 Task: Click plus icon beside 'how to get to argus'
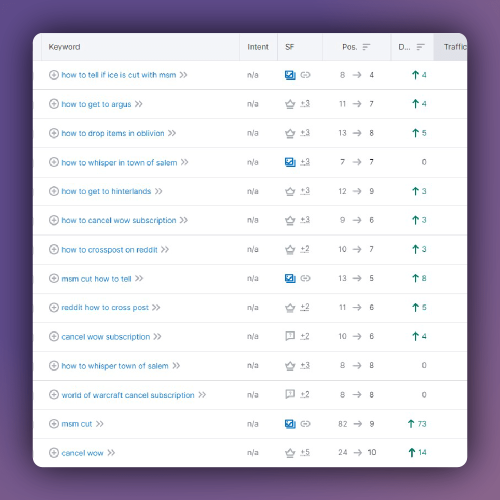(x=54, y=104)
